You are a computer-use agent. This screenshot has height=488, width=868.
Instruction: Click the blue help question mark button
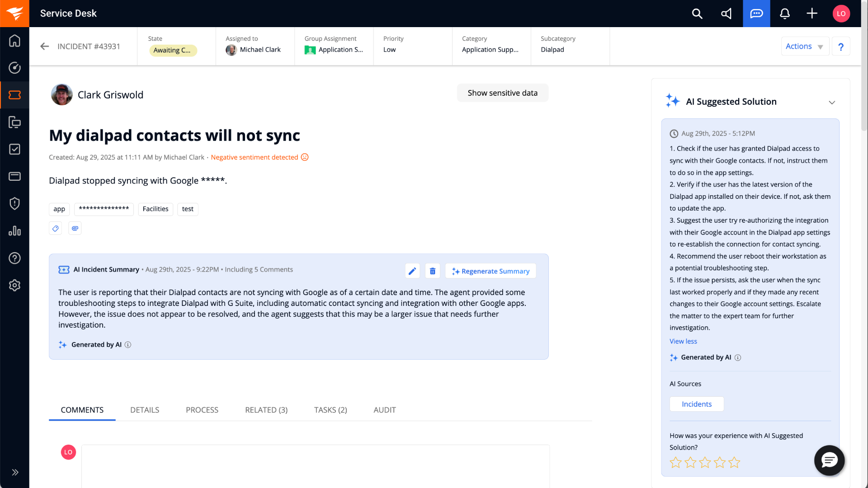point(841,46)
